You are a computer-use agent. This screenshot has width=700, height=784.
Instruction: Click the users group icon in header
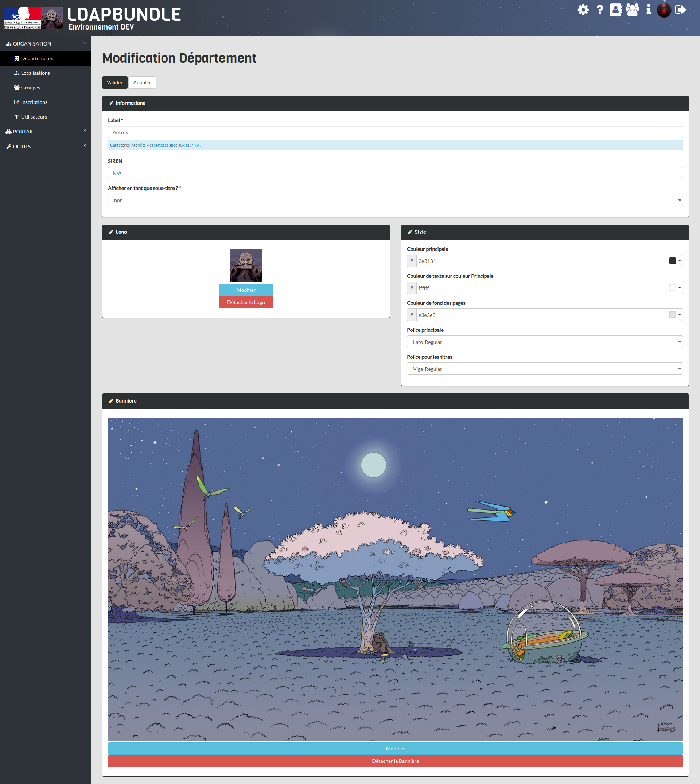click(632, 10)
